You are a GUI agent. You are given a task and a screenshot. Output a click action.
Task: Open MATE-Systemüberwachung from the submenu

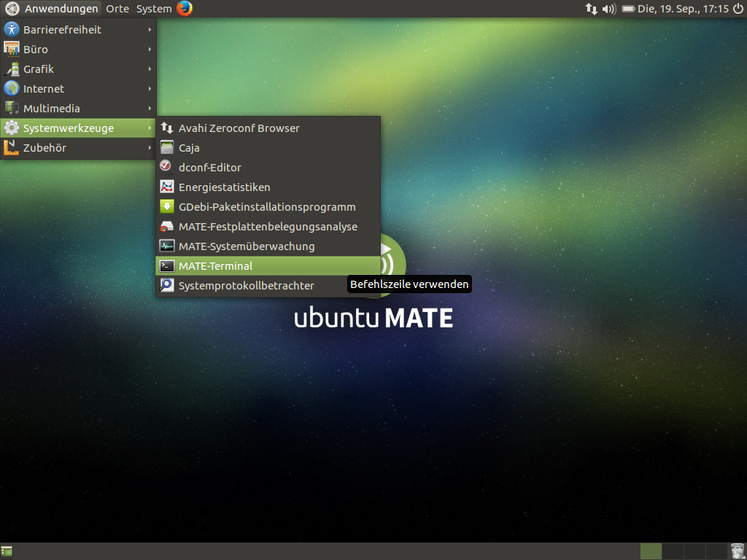[246, 246]
